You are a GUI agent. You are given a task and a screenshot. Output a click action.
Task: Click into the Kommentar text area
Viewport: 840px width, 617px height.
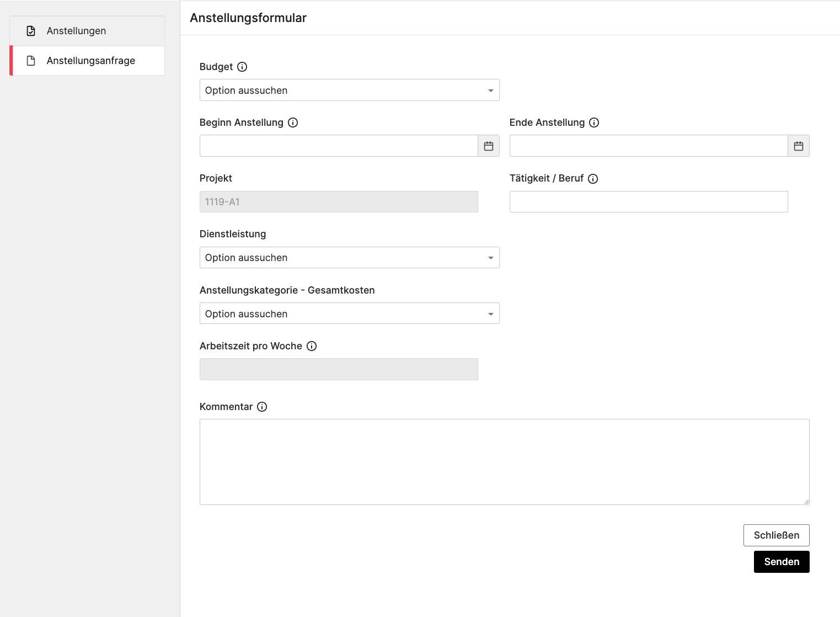point(505,462)
